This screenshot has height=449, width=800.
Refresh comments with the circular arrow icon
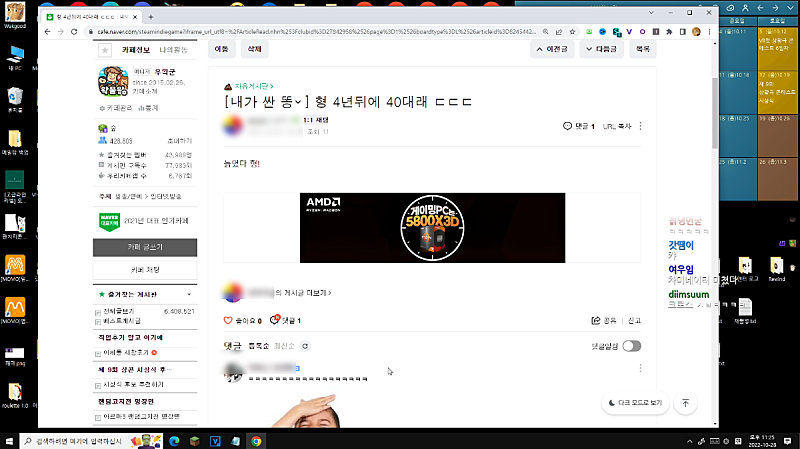[x=305, y=346]
